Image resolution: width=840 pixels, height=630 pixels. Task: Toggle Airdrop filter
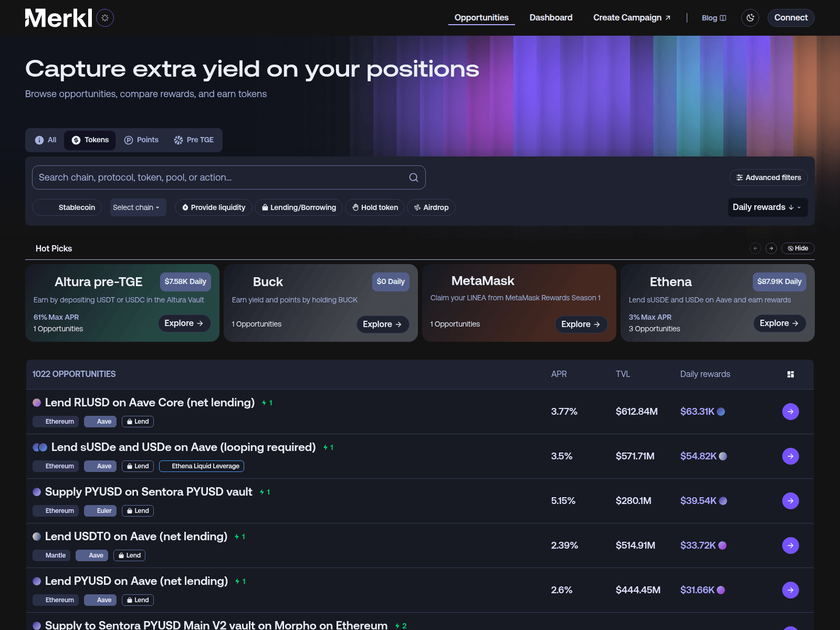tap(431, 207)
